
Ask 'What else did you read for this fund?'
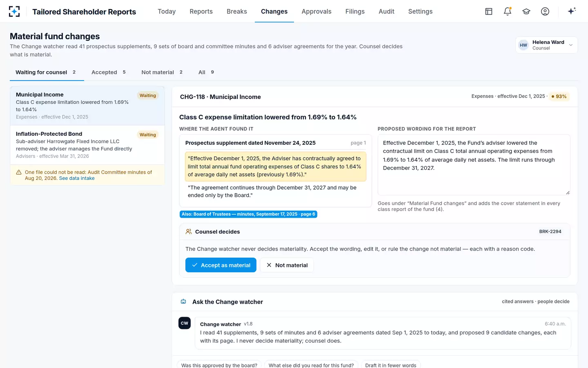(x=311, y=365)
